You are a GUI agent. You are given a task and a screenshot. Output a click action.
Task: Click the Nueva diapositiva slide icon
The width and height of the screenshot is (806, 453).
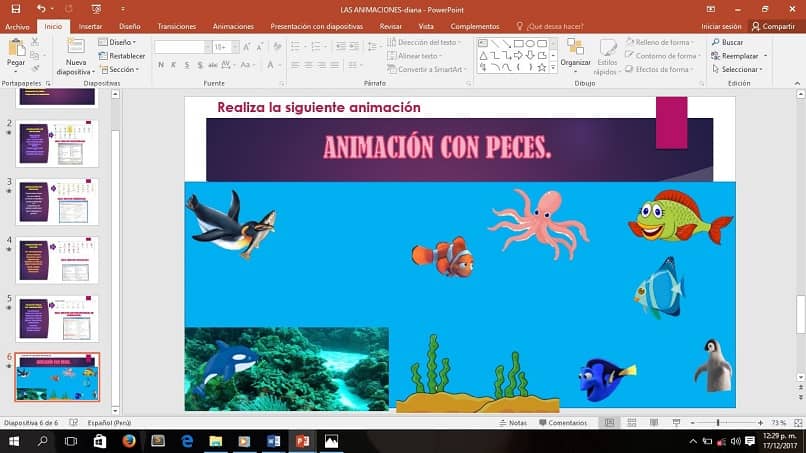pos(76,47)
